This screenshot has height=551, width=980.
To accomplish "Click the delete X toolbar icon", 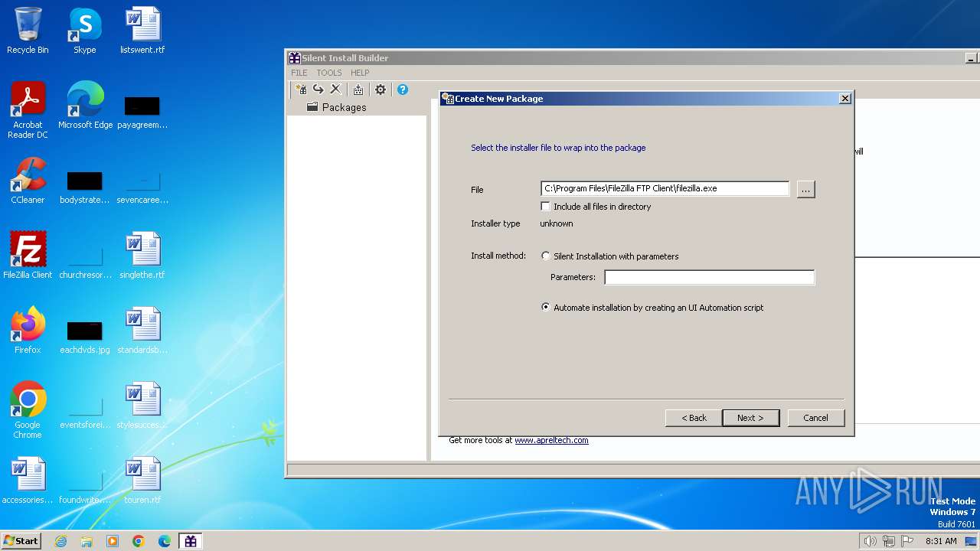I will pos(335,90).
